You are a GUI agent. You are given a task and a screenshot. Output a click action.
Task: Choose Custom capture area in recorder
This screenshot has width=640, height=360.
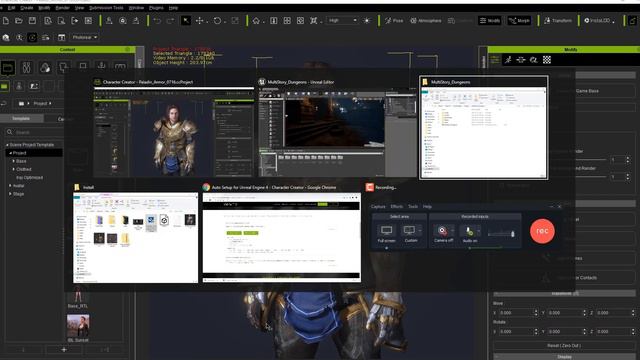411,234
